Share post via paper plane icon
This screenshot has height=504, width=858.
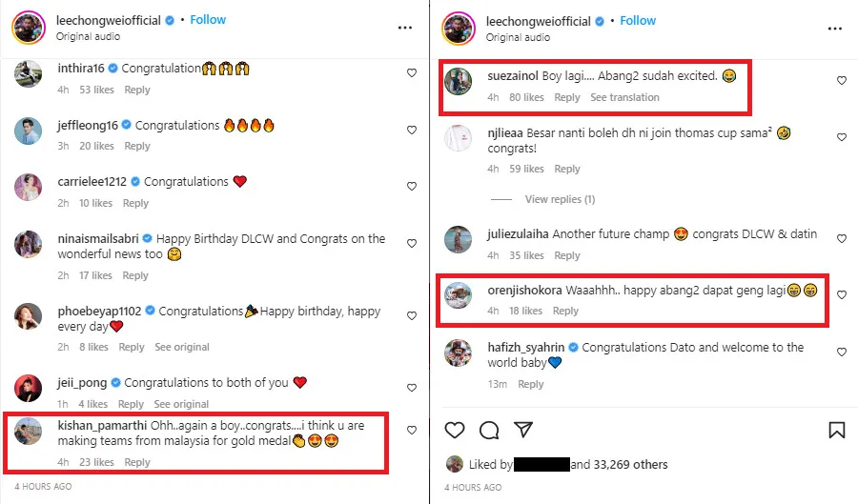[x=522, y=430]
